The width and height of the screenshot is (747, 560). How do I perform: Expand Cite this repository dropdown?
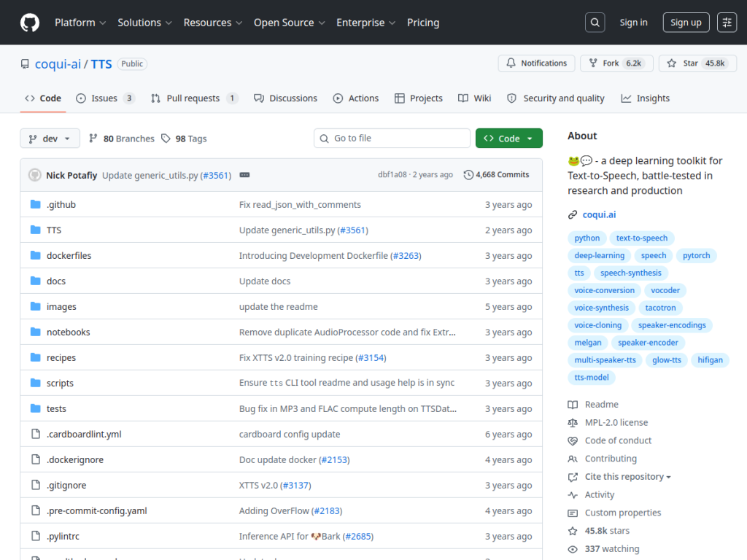pyautogui.click(x=627, y=477)
